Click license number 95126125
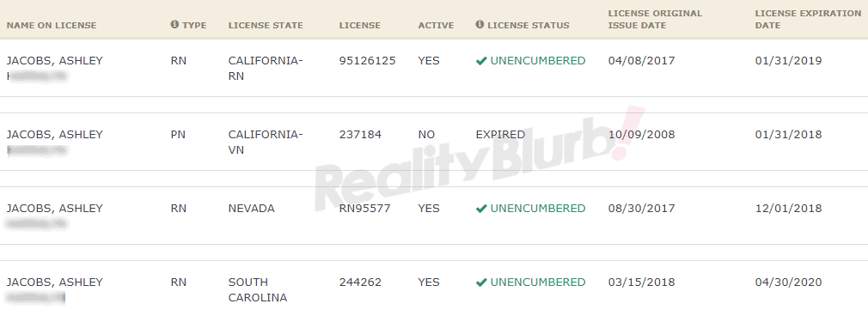 [368, 61]
